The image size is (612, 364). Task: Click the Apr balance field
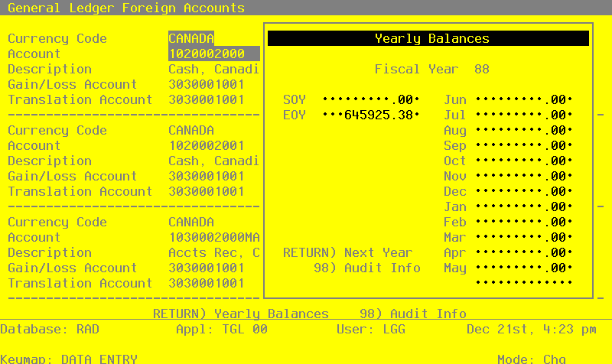[524, 252]
